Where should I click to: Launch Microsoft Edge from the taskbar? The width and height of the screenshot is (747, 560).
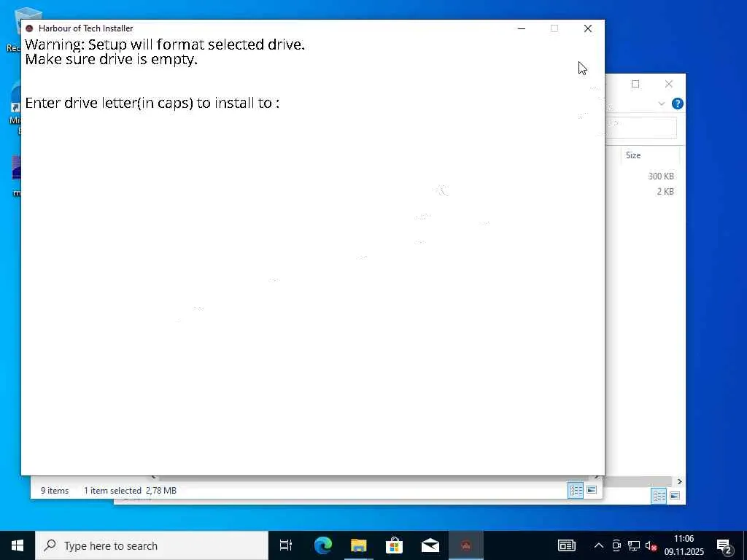pos(322,545)
